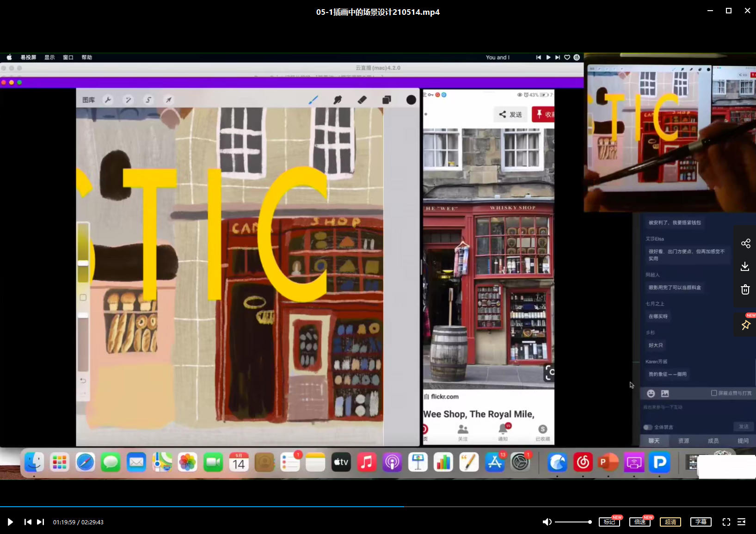
Task: Open the 帮助 menu in menu bar
Action: (x=87, y=57)
